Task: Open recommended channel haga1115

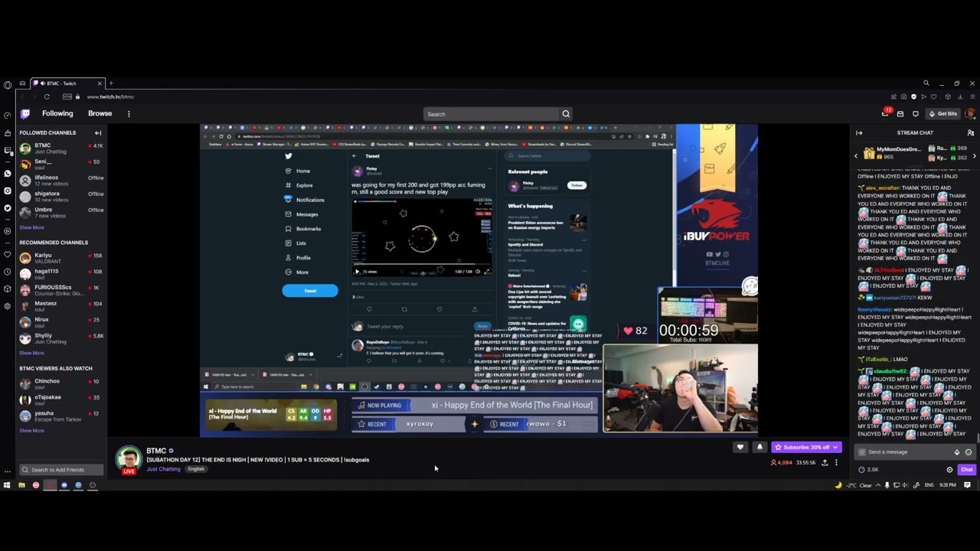Action: tap(61, 274)
